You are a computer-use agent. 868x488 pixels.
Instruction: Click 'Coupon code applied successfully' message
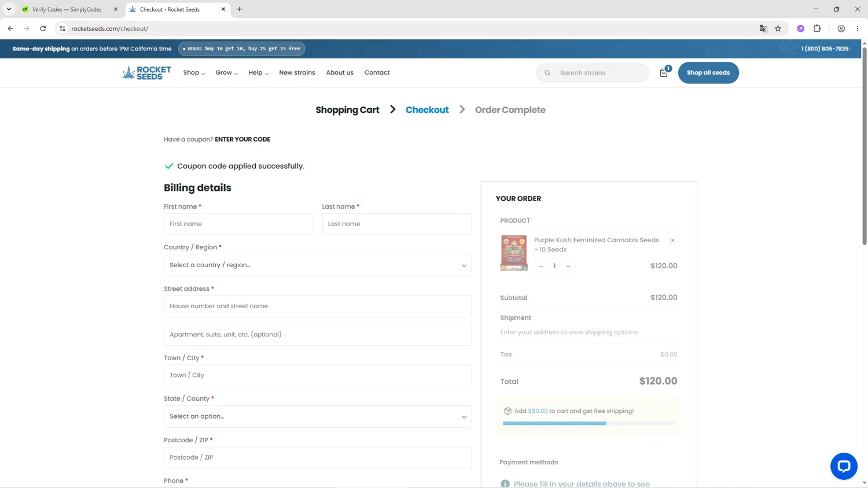241,167
